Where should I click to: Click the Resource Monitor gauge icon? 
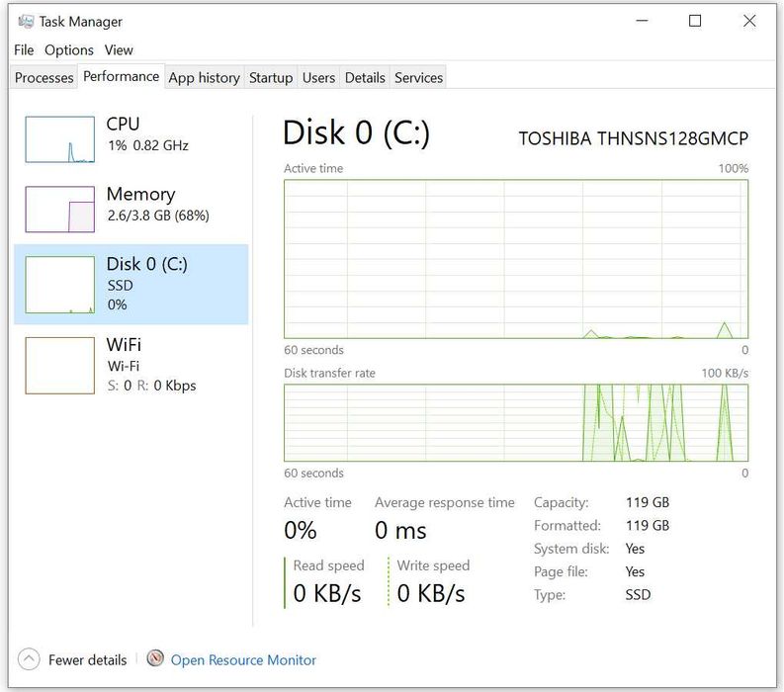point(155,658)
